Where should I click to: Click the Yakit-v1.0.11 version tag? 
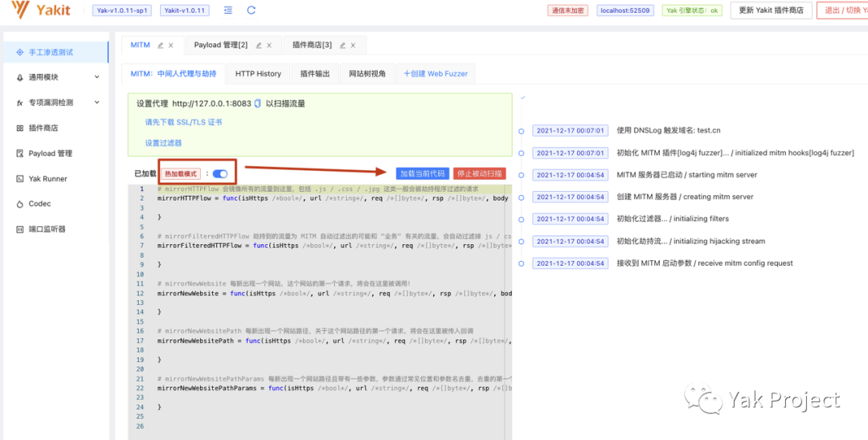tap(185, 10)
